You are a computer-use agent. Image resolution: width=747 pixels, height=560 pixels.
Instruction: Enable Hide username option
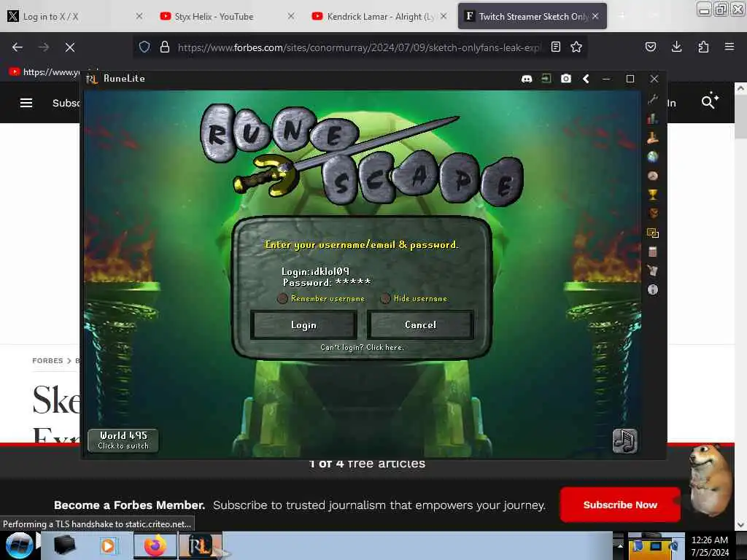[x=385, y=298]
